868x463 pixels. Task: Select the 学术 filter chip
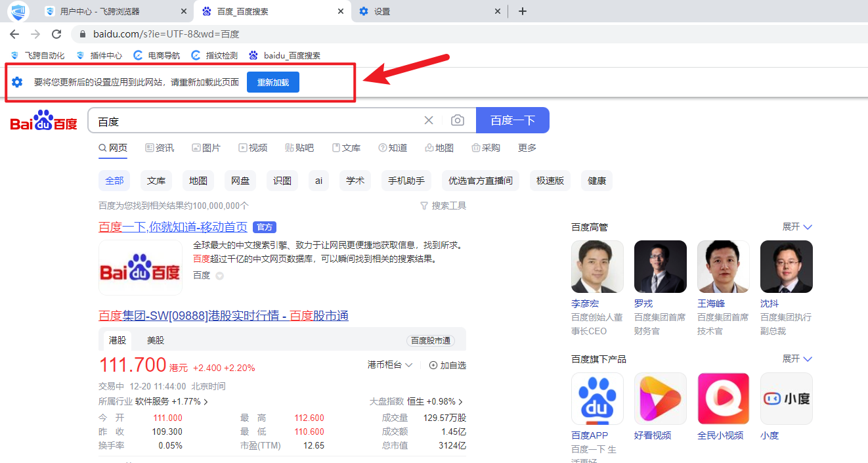point(355,181)
